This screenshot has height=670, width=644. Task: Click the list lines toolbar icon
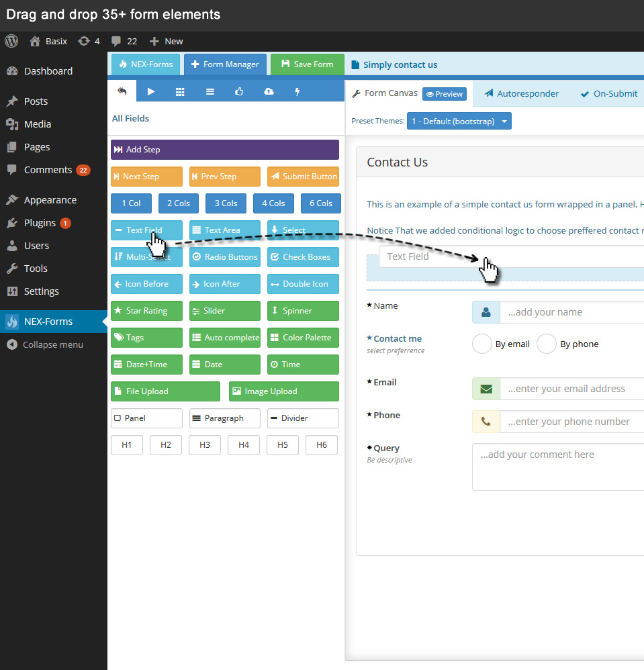tap(210, 91)
